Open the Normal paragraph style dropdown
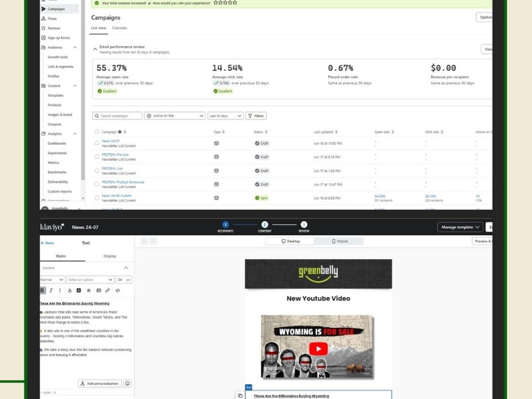The image size is (532, 399). pyautogui.click(x=52, y=280)
